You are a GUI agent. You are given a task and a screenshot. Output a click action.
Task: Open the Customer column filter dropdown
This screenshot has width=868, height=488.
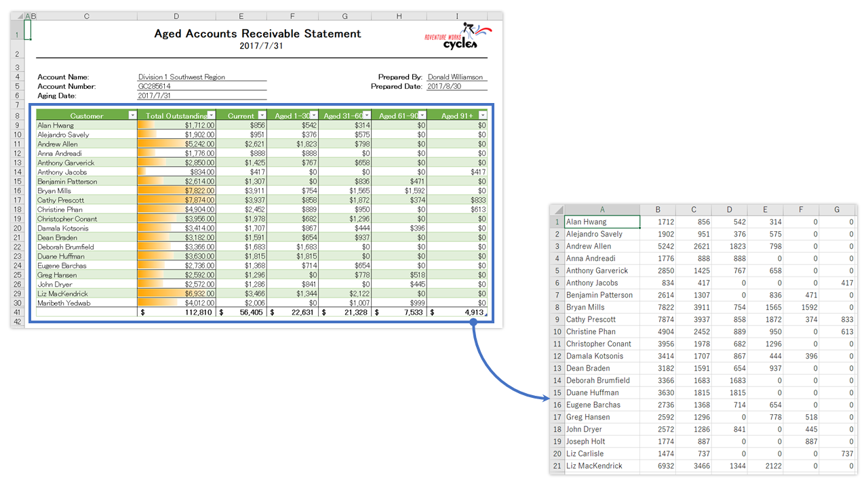132,116
